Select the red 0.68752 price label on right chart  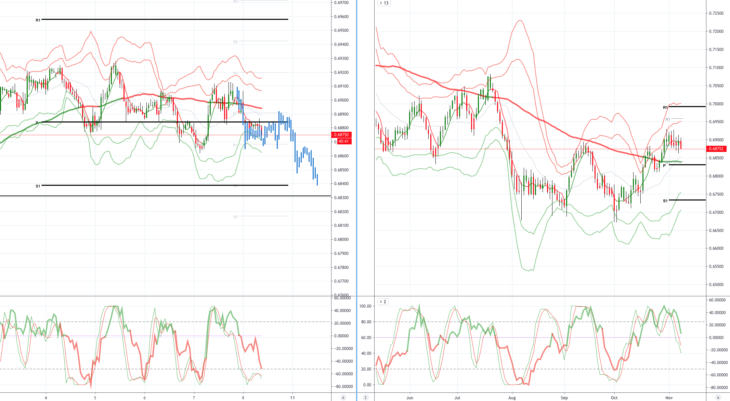pyautogui.click(x=716, y=149)
